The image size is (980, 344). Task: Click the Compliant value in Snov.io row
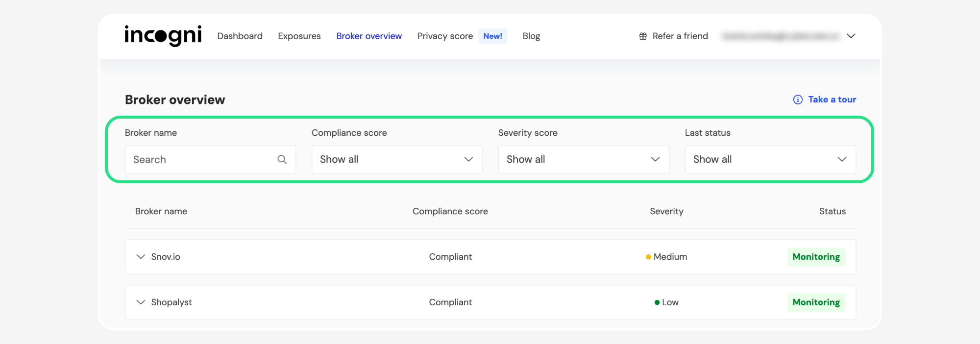(450, 257)
